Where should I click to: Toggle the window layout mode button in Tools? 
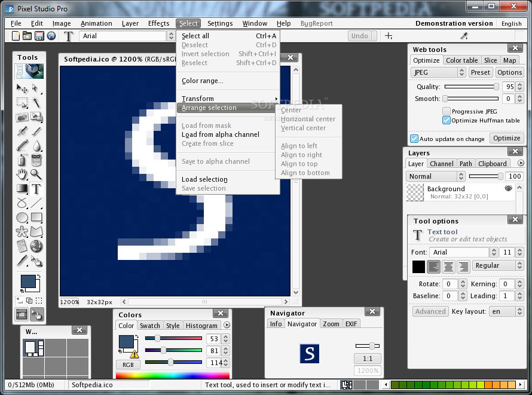22,314
